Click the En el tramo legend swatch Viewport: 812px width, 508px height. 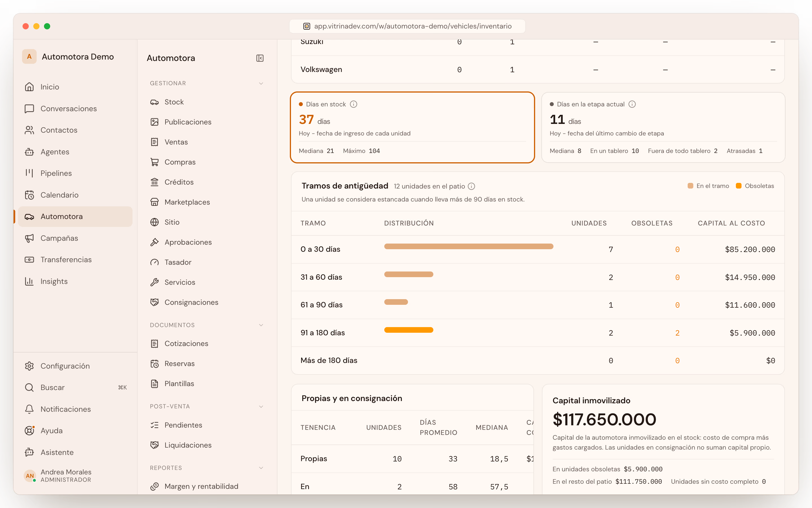point(690,186)
